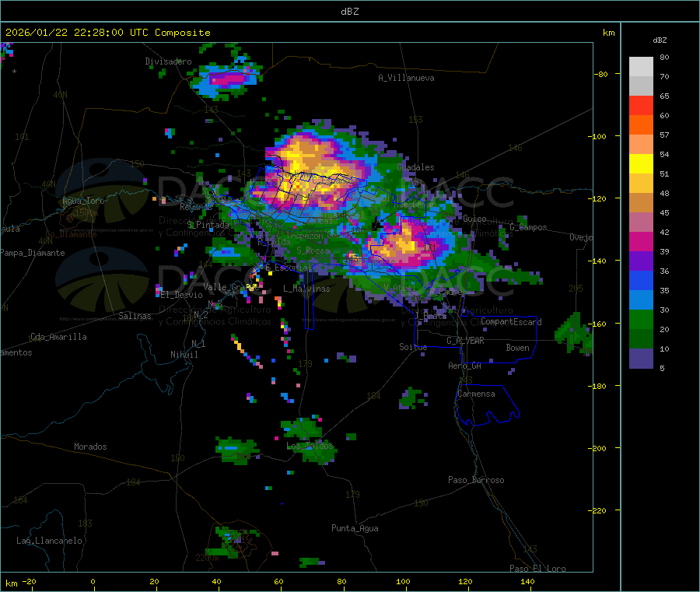
Task: Click the timestamp 2026/01/22 22:28:00 UTC Composite
Action: point(107,33)
